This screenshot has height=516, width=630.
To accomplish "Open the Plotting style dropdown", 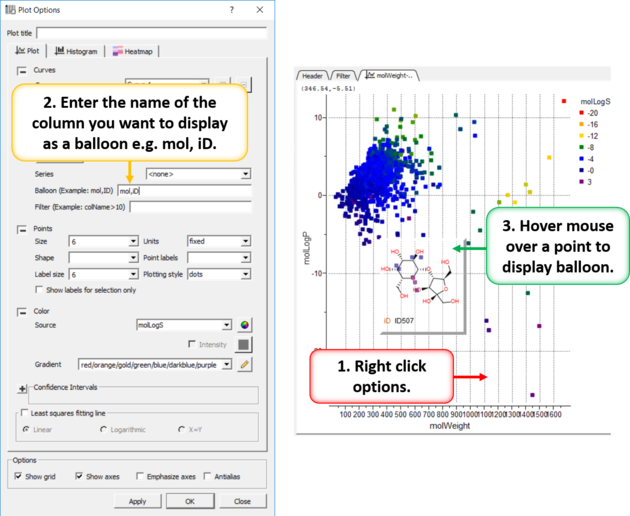I will pos(245,274).
